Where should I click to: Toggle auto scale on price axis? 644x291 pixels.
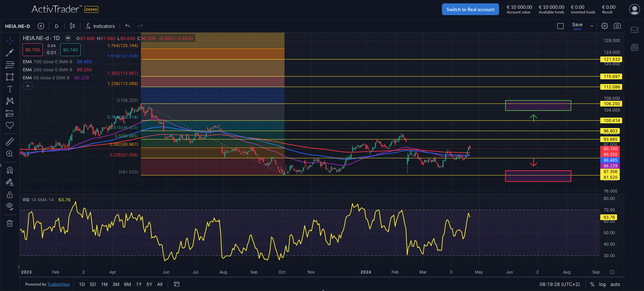[615, 284]
